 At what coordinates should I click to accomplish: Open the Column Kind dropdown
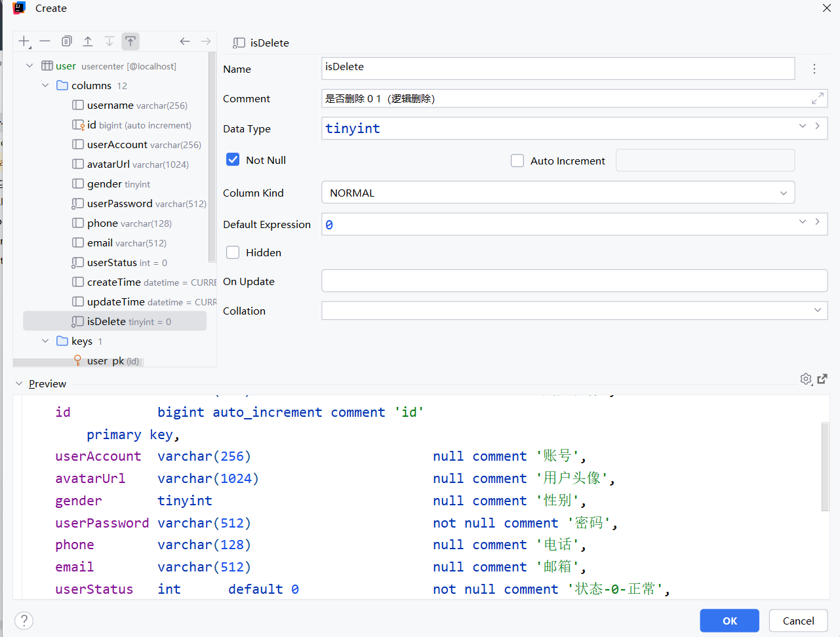coord(558,193)
